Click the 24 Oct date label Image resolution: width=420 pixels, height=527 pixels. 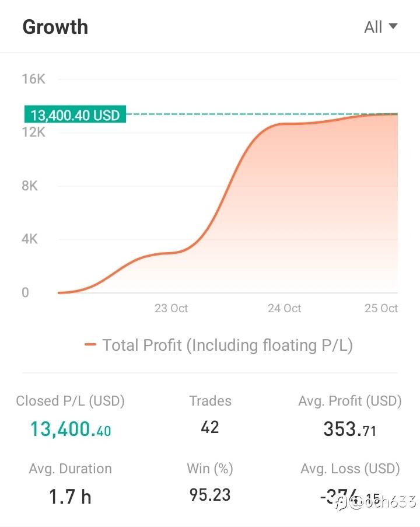[284, 308]
